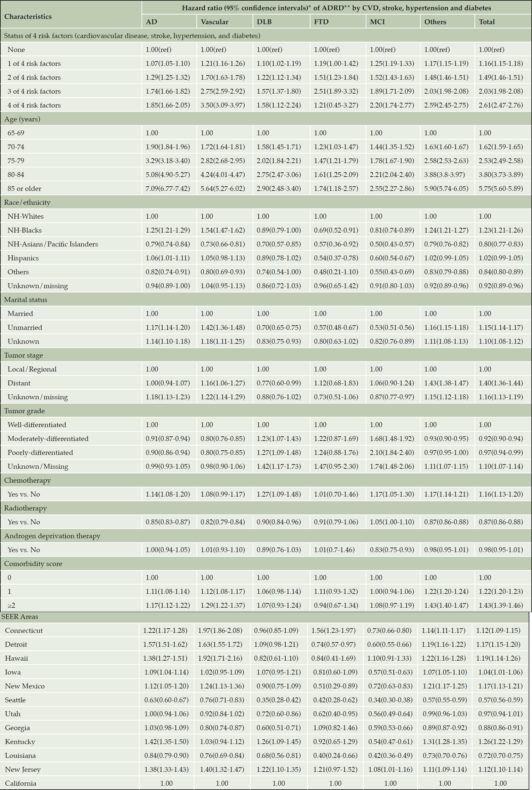Select the 'Utah' row label
This screenshot has width=532, height=790.
tap(13, 714)
